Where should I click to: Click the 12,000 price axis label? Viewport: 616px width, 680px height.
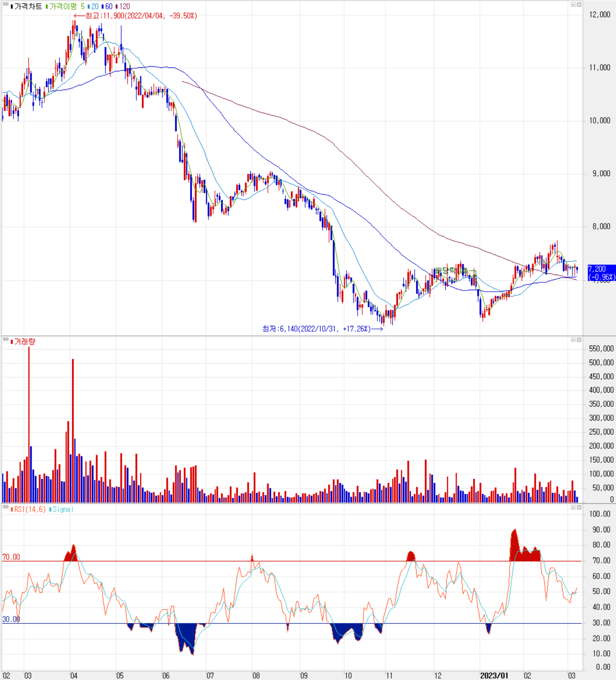(x=600, y=15)
